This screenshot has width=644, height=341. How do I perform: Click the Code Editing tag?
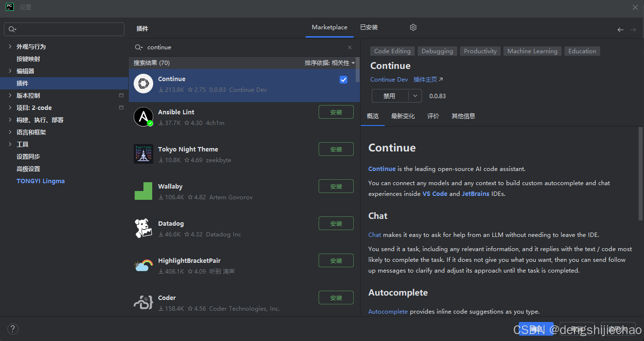(x=392, y=51)
